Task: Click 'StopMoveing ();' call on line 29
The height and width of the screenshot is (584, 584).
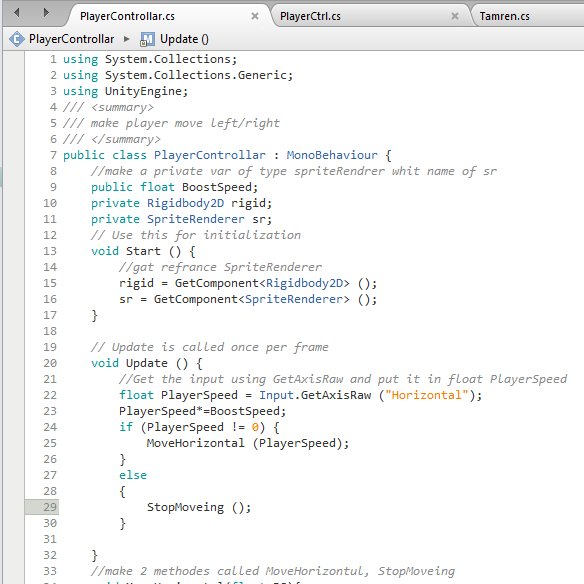Action: pos(199,507)
